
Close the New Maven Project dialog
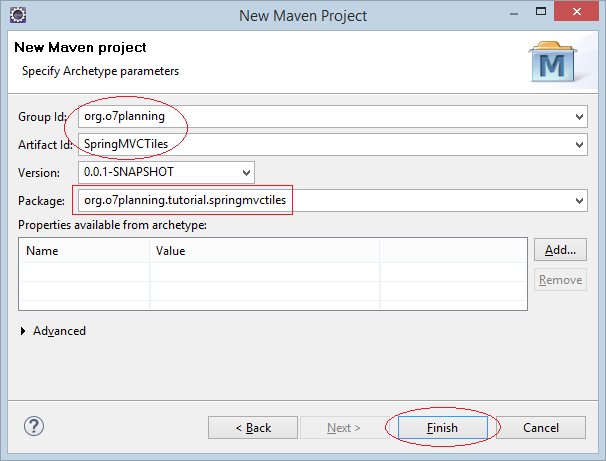(x=577, y=12)
